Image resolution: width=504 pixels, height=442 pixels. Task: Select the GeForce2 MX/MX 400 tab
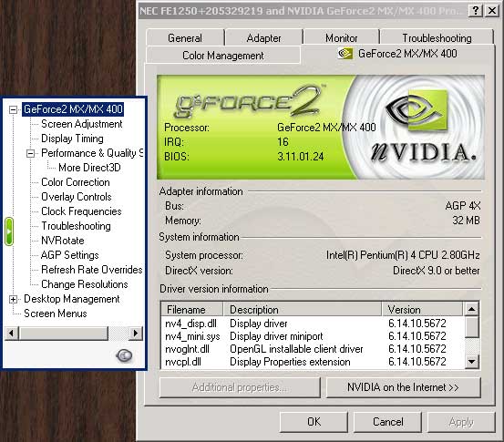pos(398,54)
